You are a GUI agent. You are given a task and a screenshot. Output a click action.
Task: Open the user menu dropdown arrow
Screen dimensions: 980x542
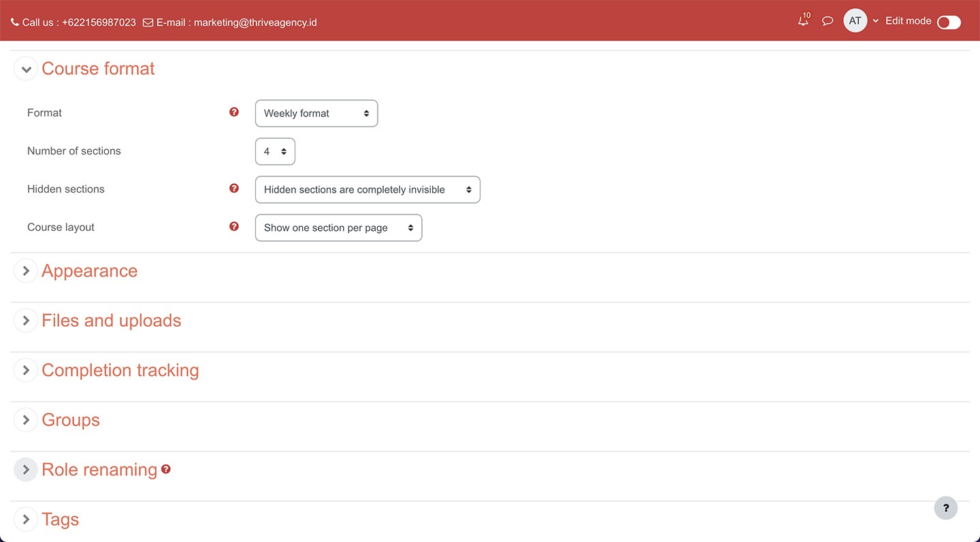click(x=876, y=21)
